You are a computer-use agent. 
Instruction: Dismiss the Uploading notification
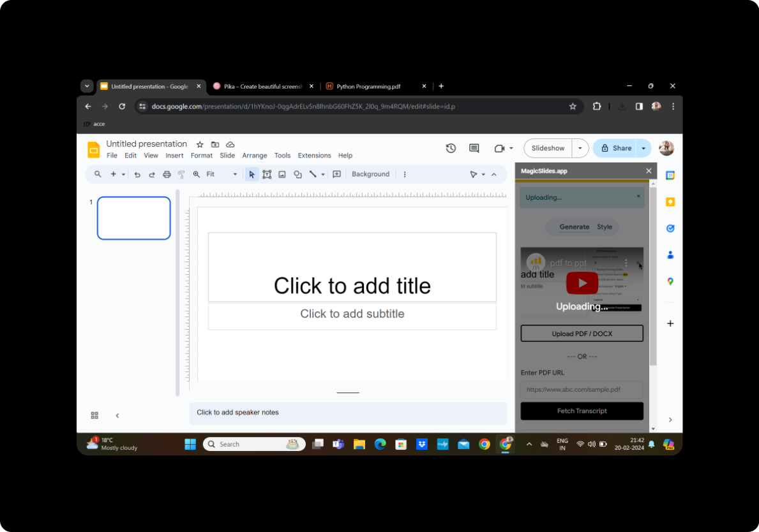(638, 196)
